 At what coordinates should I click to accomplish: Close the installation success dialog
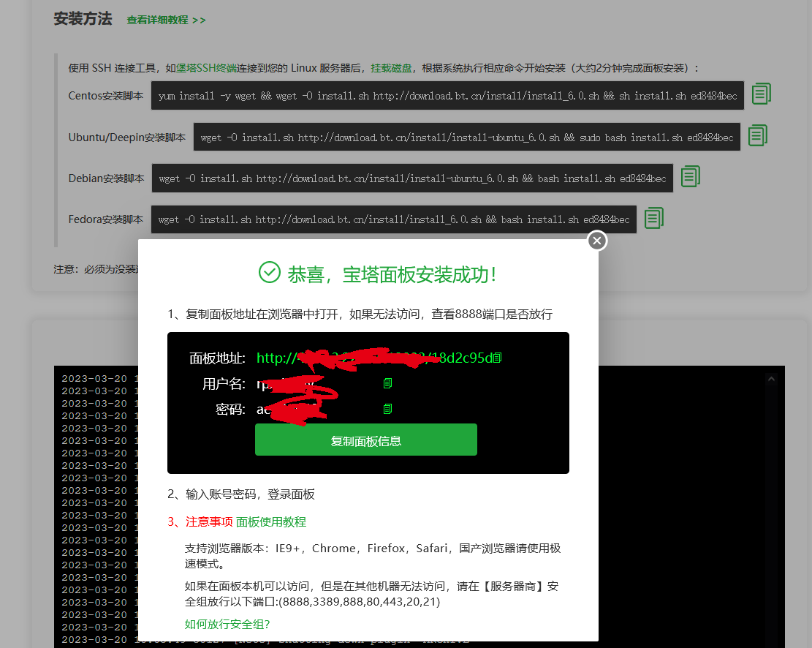pos(597,240)
